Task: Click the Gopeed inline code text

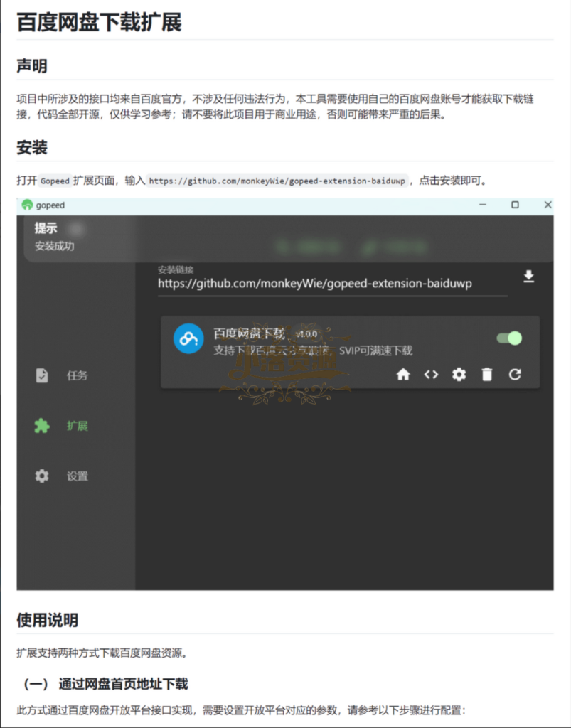Action: (55, 181)
